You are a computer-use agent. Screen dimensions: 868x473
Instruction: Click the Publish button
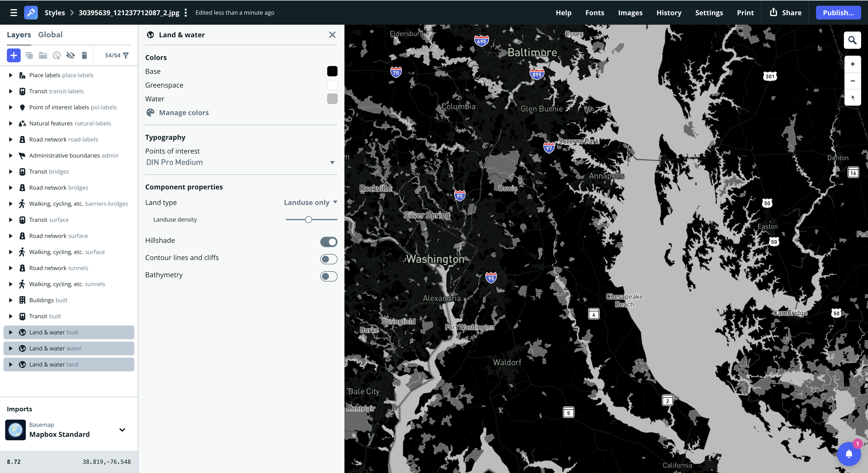tap(838, 12)
